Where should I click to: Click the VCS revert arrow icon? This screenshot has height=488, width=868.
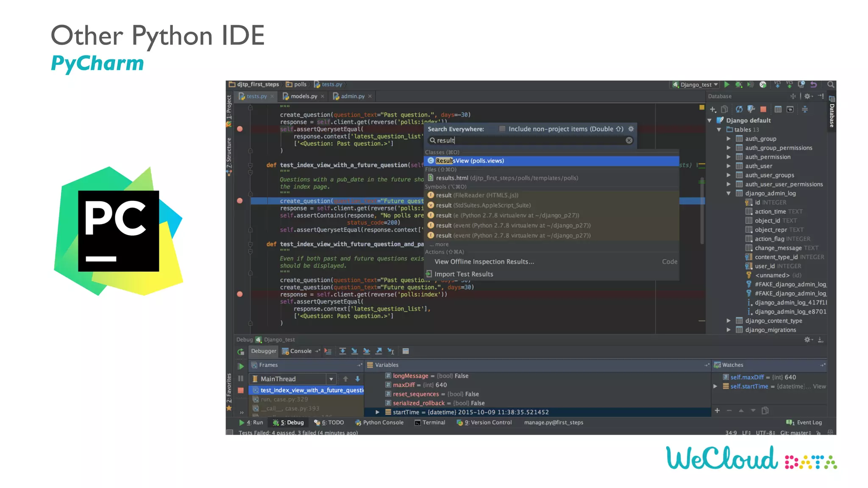click(x=813, y=85)
